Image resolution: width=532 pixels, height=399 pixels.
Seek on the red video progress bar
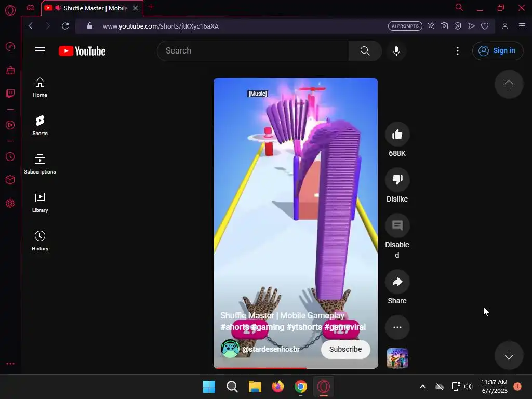click(x=296, y=367)
